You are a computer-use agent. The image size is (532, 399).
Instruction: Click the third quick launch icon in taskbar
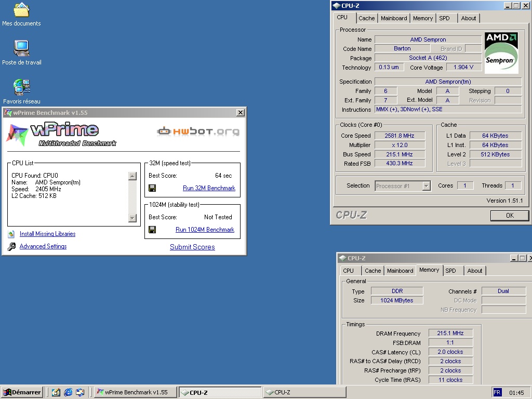point(80,392)
